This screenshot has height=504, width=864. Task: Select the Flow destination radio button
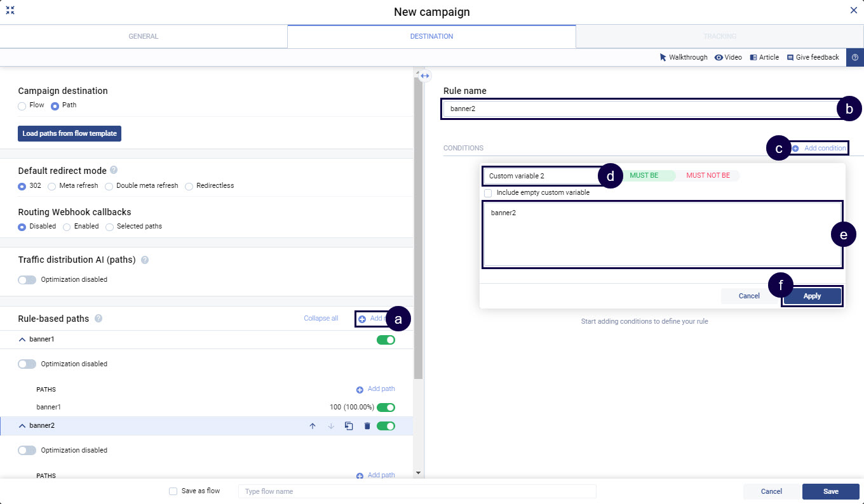(x=22, y=105)
